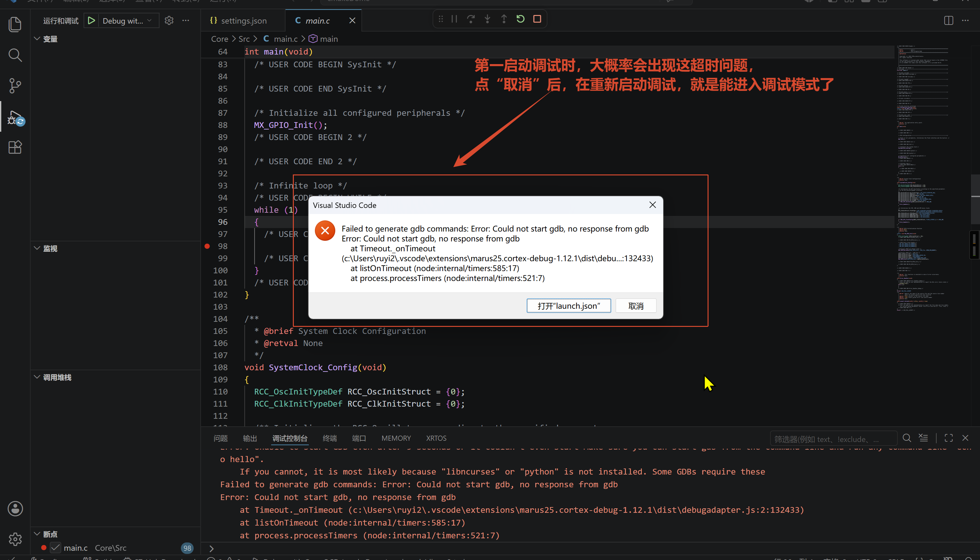Open the Search view in activity bar
980x560 pixels.
click(x=15, y=55)
